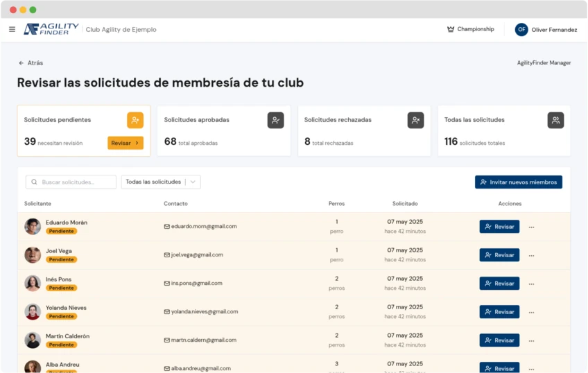Click the orange pending requests icon
This screenshot has width=588, height=373.
(x=135, y=120)
